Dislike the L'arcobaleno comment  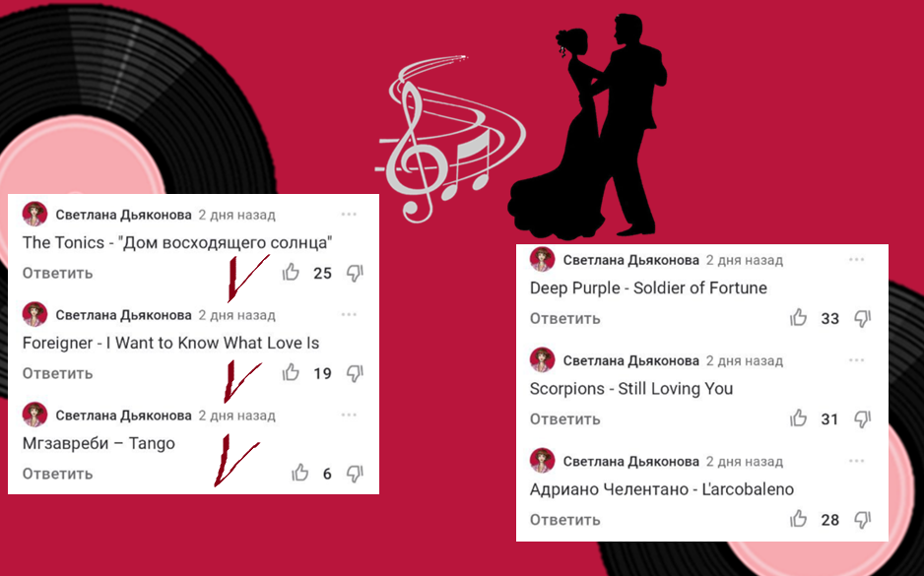click(863, 520)
